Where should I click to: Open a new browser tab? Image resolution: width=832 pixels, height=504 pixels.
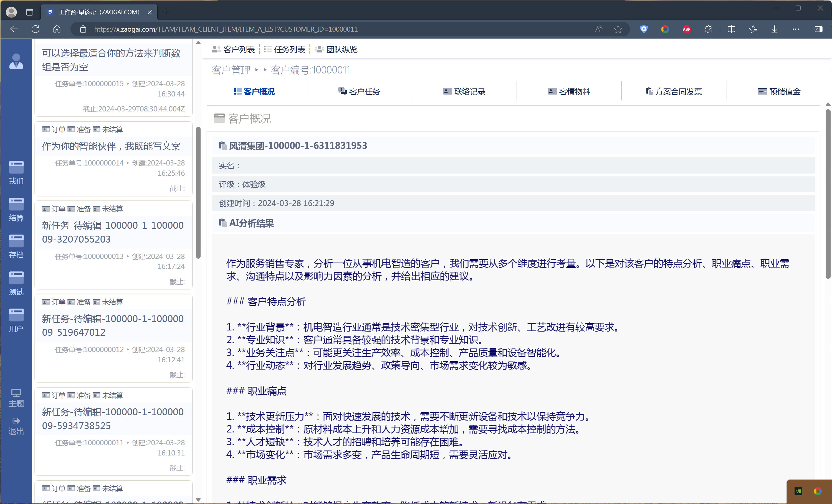click(x=166, y=12)
